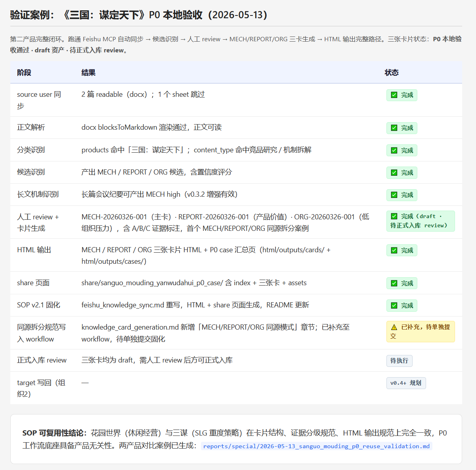Click the 已补充，待单独提交 warning badge
476x470 pixels.
pyautogui.click(x=421, y=332)
